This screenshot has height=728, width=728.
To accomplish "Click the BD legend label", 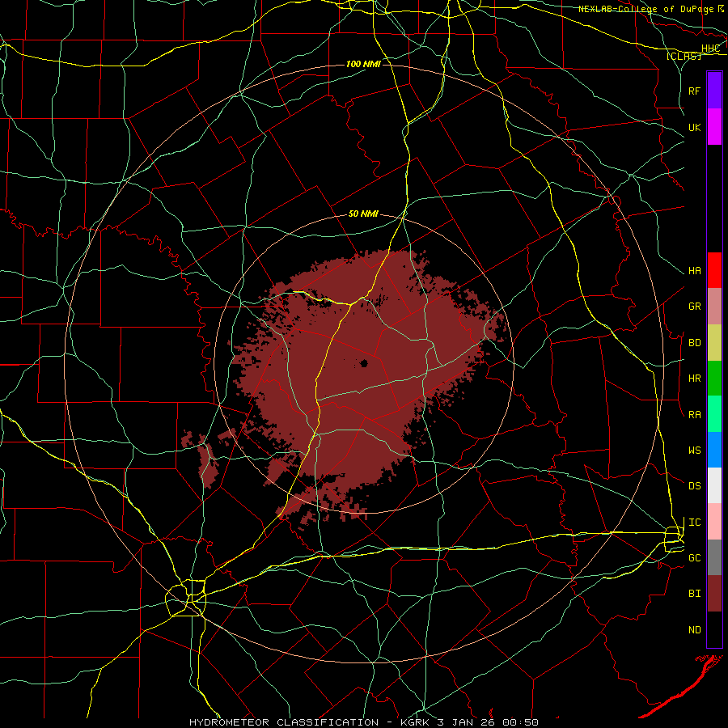I will click(695, 343).
